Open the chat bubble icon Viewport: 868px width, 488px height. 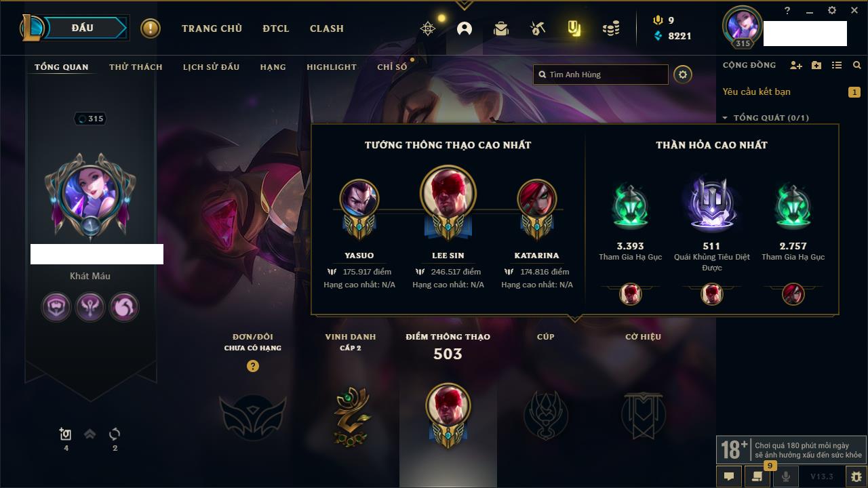click(729, 476)
